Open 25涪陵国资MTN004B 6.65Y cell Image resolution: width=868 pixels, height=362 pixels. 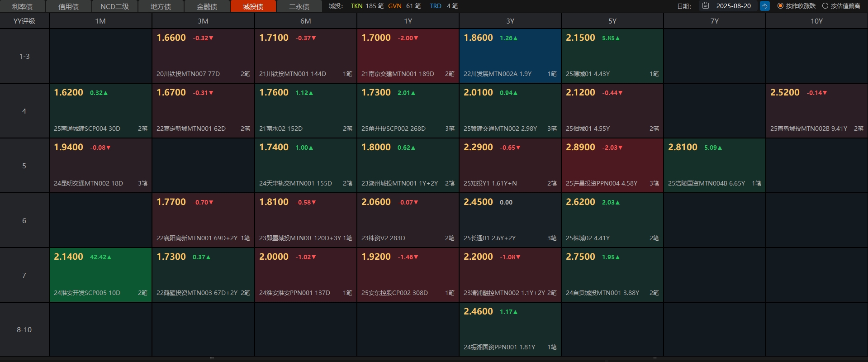click(715, 166)
